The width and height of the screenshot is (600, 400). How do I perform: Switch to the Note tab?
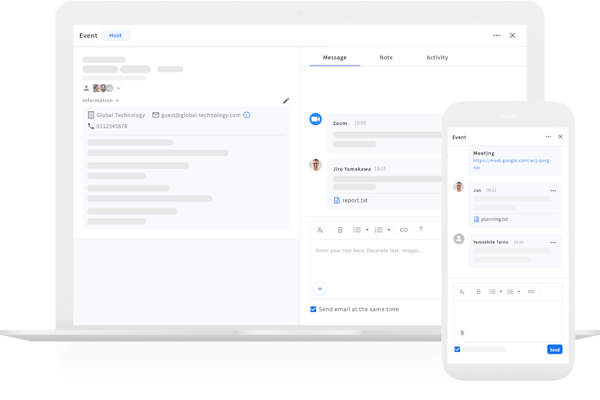(x=385, y=57)
